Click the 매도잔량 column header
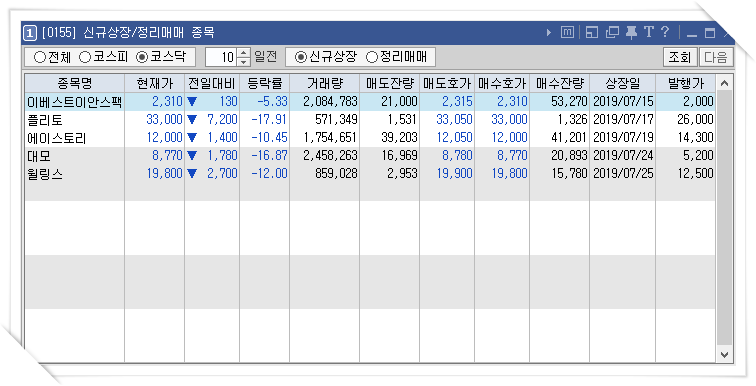756x386 pixels. point(390,84)
